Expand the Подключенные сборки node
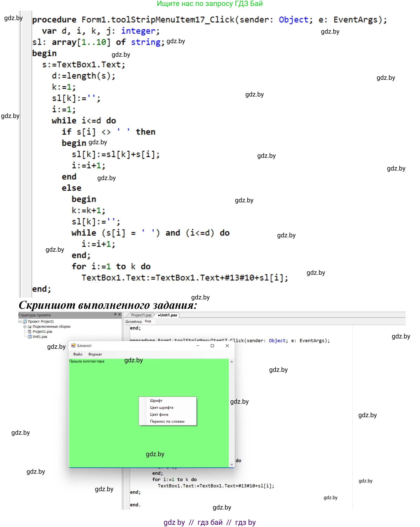The image size is (420, 527). coord(25,327)
